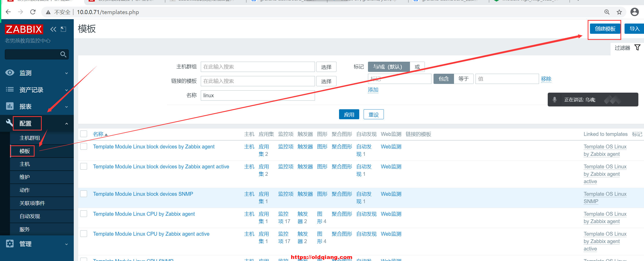Image resolution: width=644 pixels, height=261 pixels.
Task: Click 选择 beside 链接的模板 field
Action: tap(326, 81)
